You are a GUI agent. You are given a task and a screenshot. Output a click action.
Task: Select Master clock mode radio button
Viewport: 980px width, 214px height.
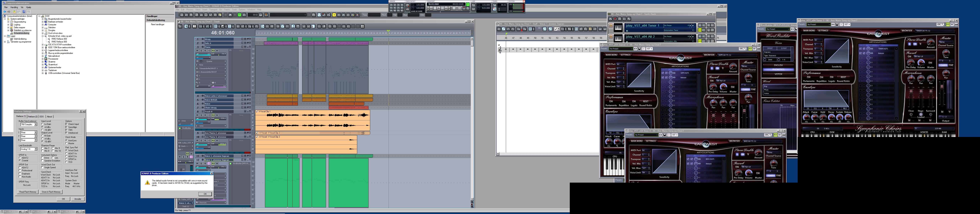(66, 144)
